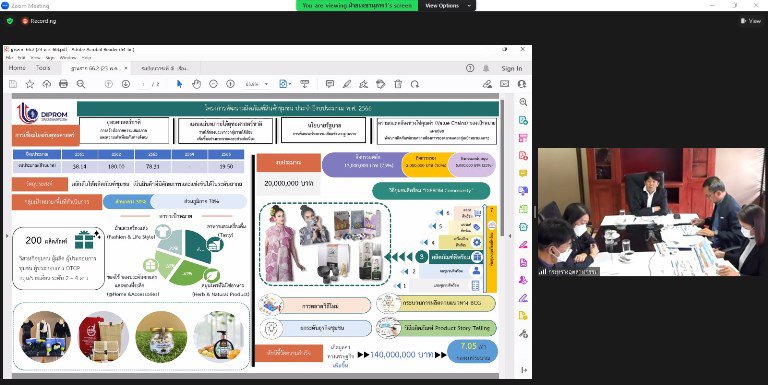
Task: Open Help question mark icon
Action: pos(470,68)
